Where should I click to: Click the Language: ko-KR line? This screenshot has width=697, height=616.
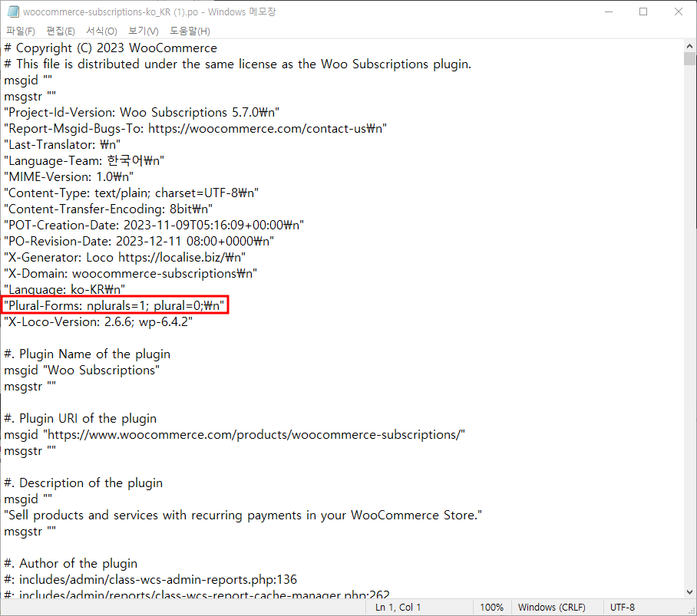(64, 289)
